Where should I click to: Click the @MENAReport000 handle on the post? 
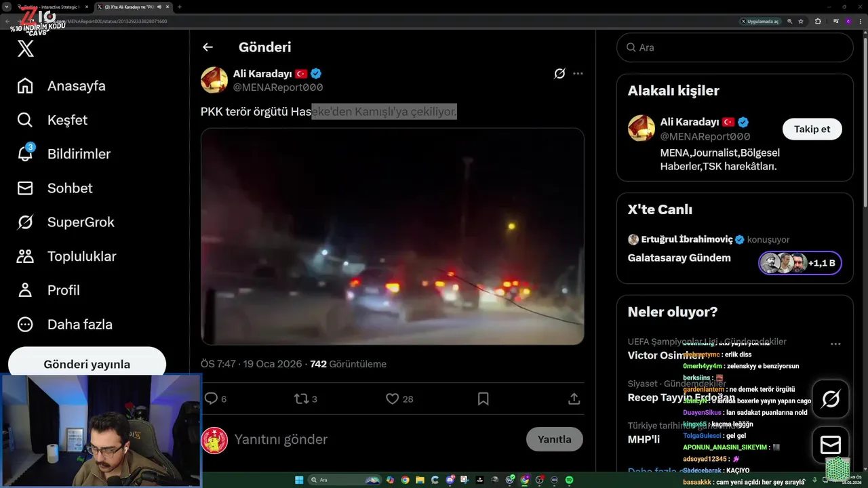coord(278,87)
